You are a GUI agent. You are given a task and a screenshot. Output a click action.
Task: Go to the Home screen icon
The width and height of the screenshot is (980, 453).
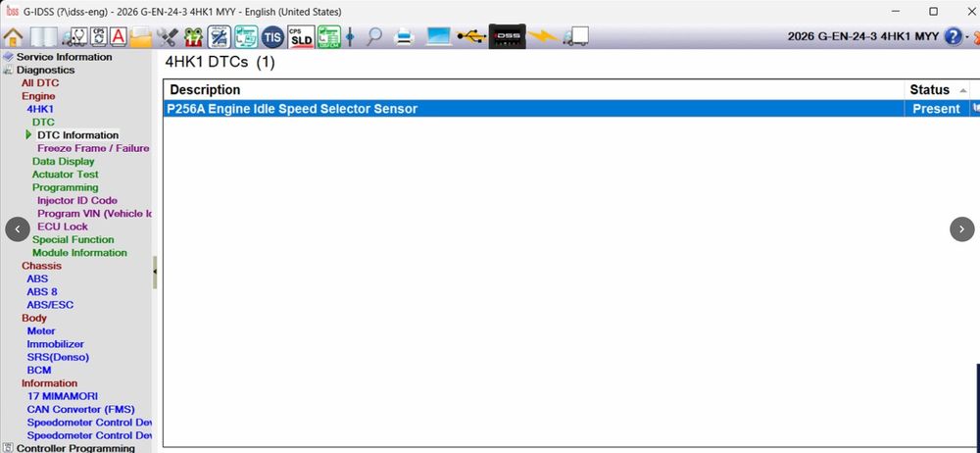tap(13, 37)
